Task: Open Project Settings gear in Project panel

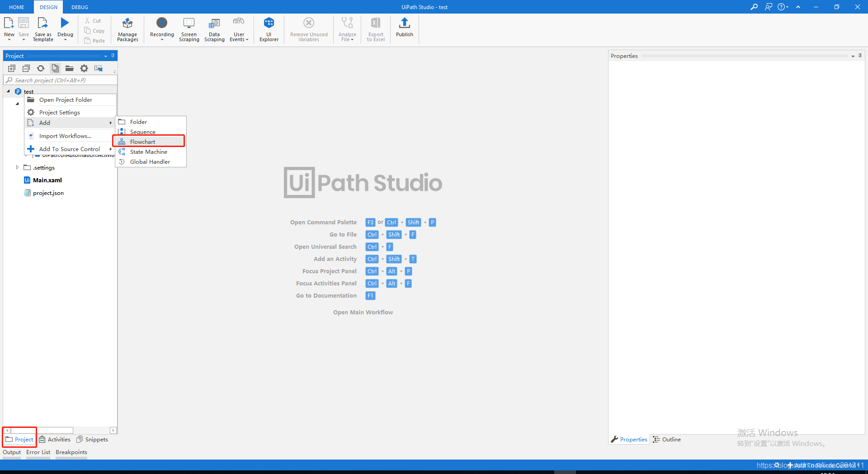Action: pos(84,68)
